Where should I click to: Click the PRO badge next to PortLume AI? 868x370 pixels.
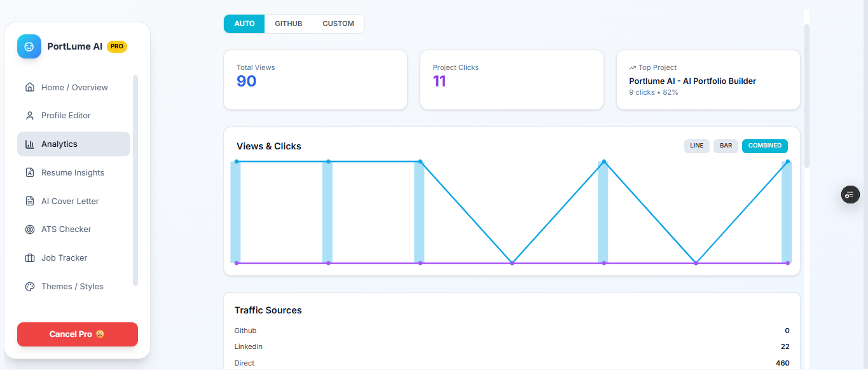pyautogui.click(x=117, y=46)
